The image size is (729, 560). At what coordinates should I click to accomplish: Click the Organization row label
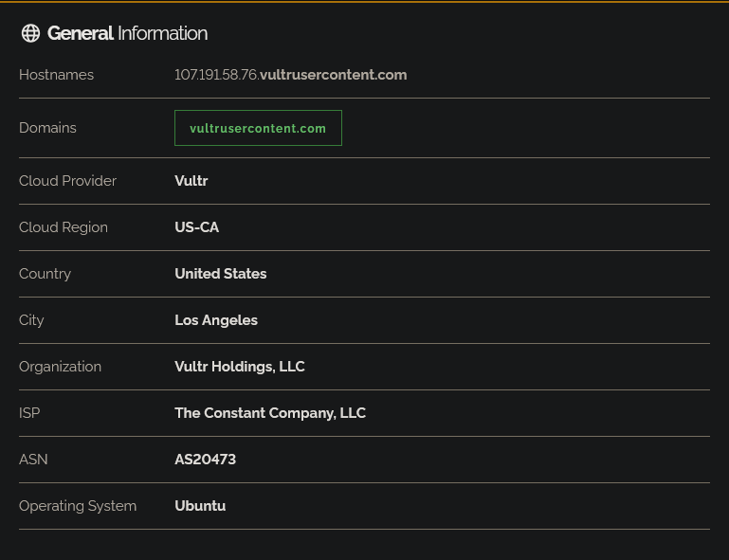tap(60, 367)
